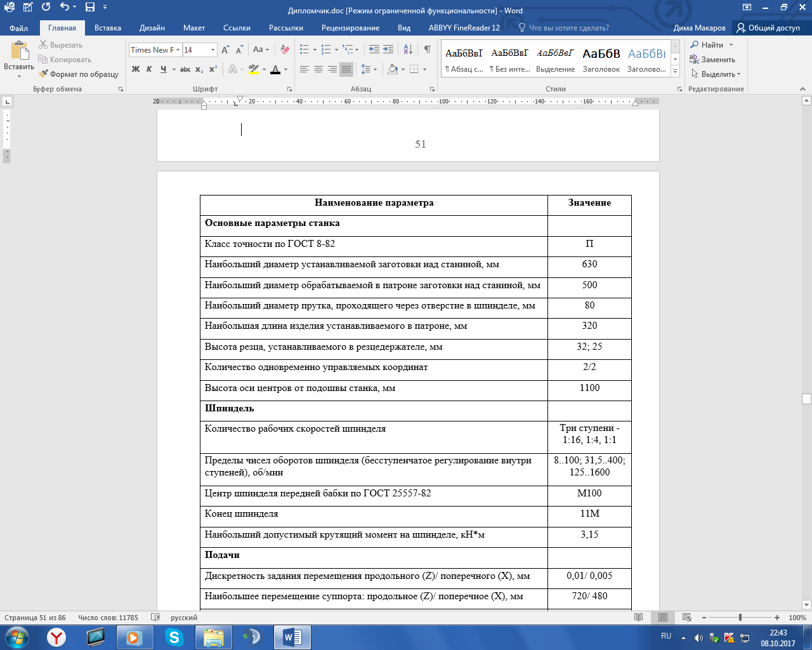Switch to the Рецензирование tab
812x650 pixels.
(x=350, y=28)
